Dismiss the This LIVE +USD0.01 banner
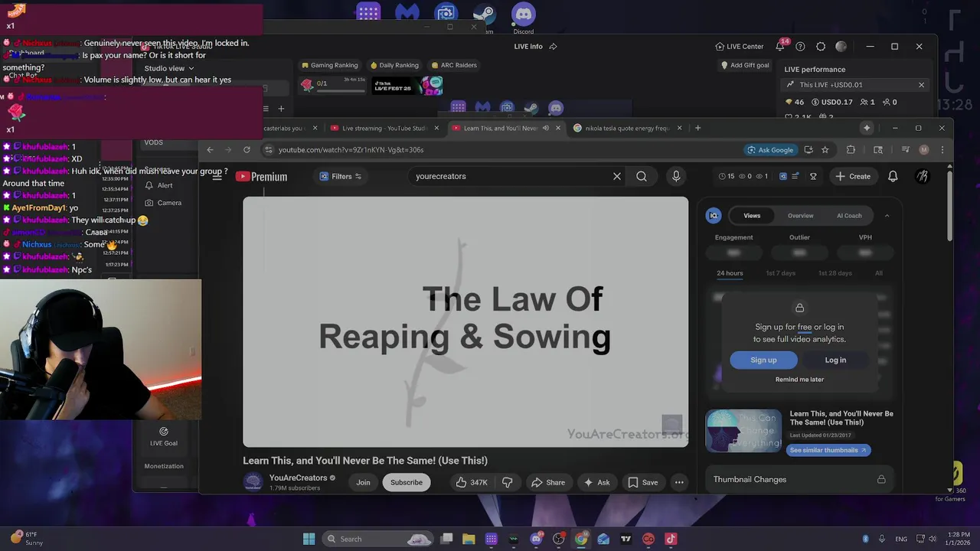This screenshot has height=551, width=980. [x=921, y=85]
